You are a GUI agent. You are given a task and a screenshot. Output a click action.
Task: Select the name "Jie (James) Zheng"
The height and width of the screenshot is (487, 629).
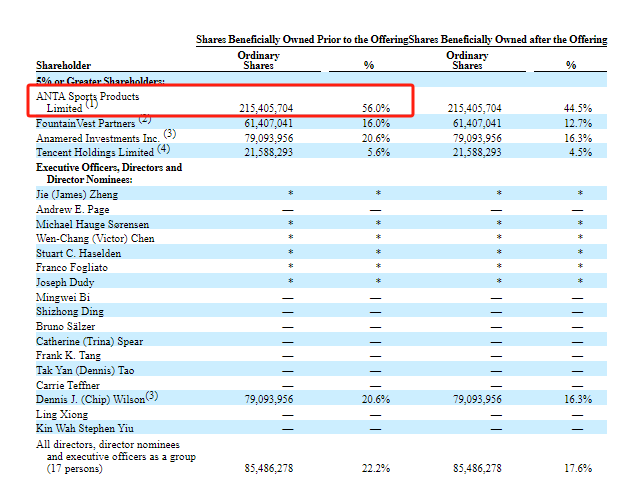(x=77, y=195)
